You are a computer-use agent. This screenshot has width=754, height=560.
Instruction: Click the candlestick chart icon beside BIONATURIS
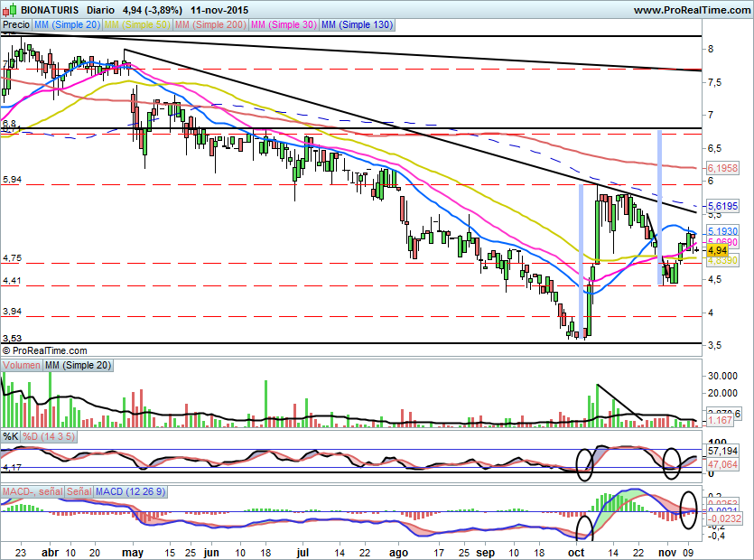tap(10, 10)
